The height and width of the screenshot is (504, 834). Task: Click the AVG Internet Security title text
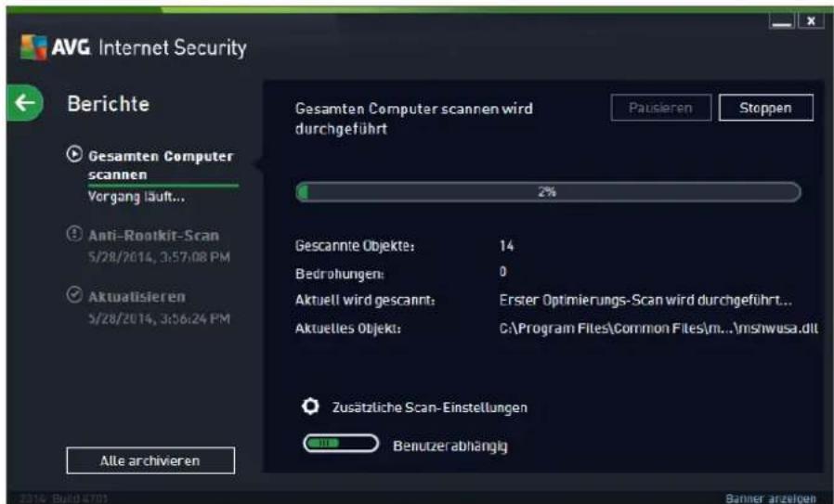[x=149, y=48]
